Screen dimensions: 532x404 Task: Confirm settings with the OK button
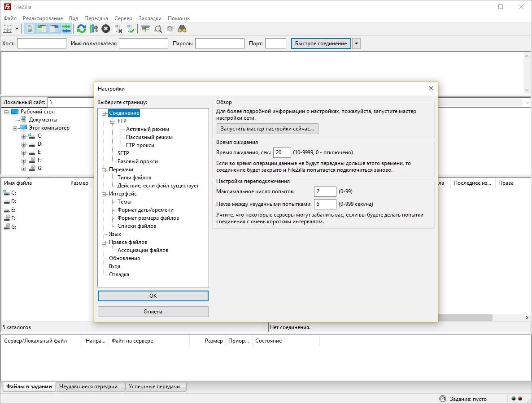tap(153, 296)
